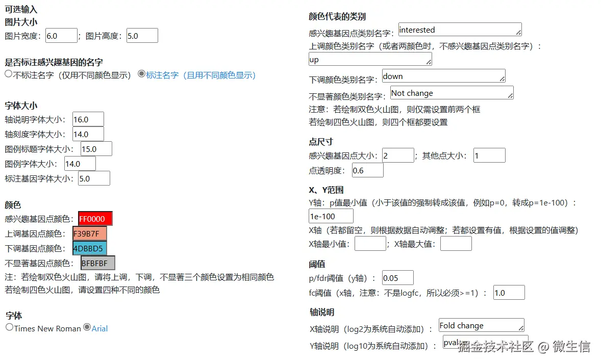The height and width of the screenshot is (364, 601).
Task: Choose Times New Roman font radio button
Action: pyautogui.click(x=9, y=328)
